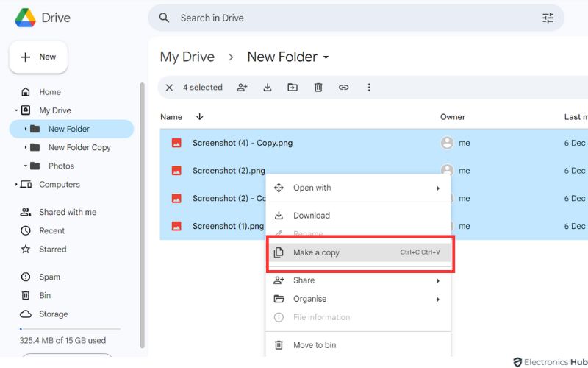Click image icon of Screenshot (4) - Copy.png
The height and width of the screenshot is (368, 588).
(x=176, y=143)
